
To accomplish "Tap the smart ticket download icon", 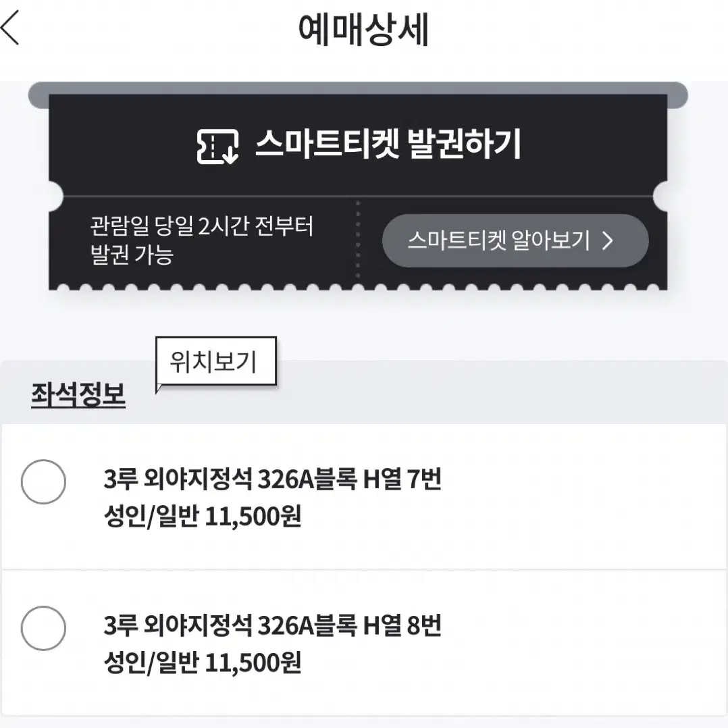I will point(217,147).
